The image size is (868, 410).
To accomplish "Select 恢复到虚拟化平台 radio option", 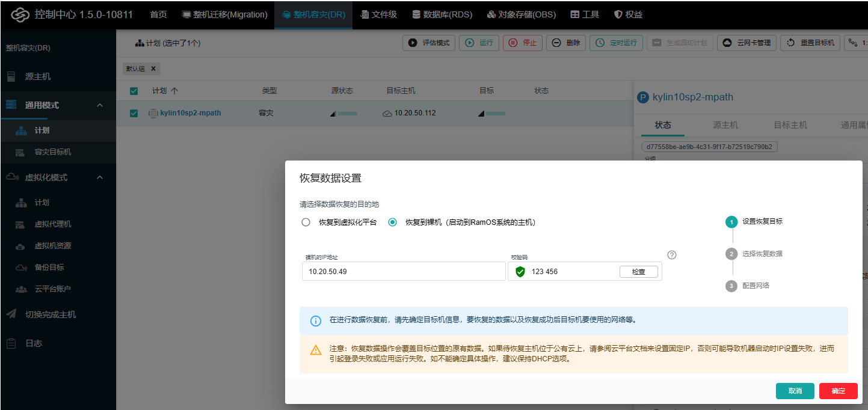I will point(306,222).
